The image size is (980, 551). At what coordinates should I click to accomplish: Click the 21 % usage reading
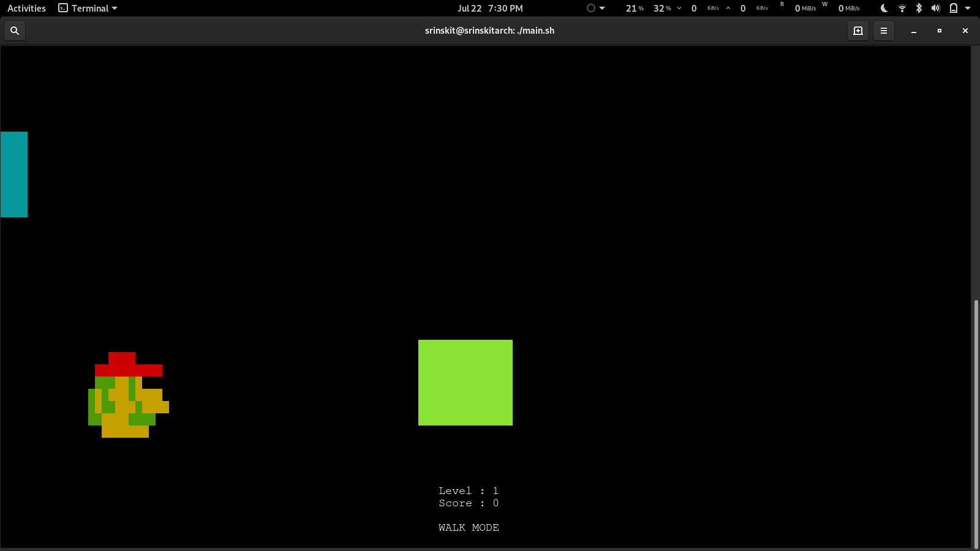635,8
